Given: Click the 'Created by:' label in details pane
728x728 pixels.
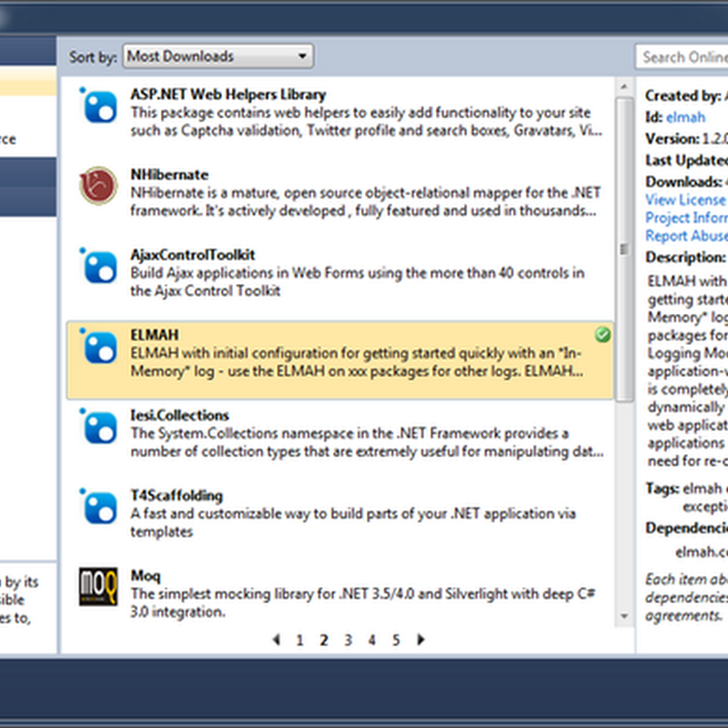Looking at the screenshot, I should coord(683,96).
